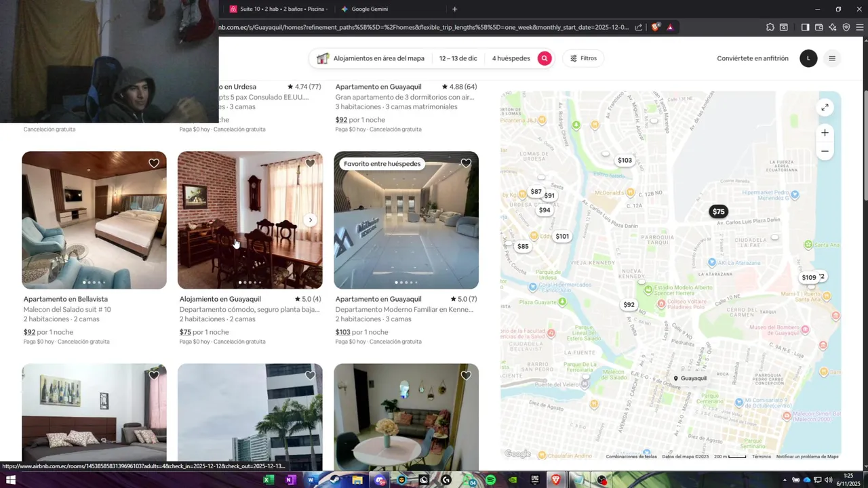This screenshot has width=868, height=488.
Task: Click the $85 price pin on map
Action: pos(523,246)
